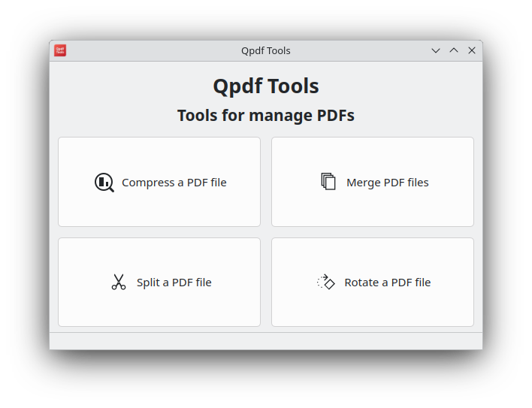Click the 'Rotate a PDF file' label text
532x408 pixels.
pos(387,283)
